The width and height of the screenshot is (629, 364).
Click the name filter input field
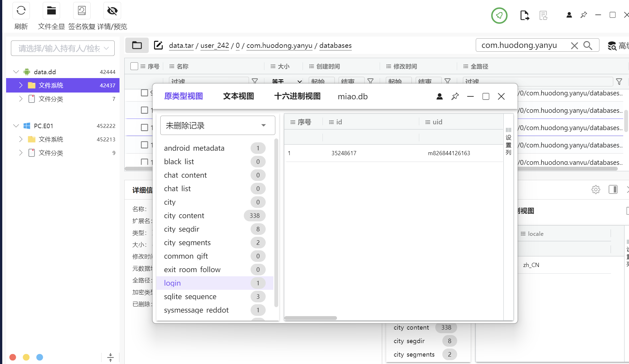pos(209,81)
